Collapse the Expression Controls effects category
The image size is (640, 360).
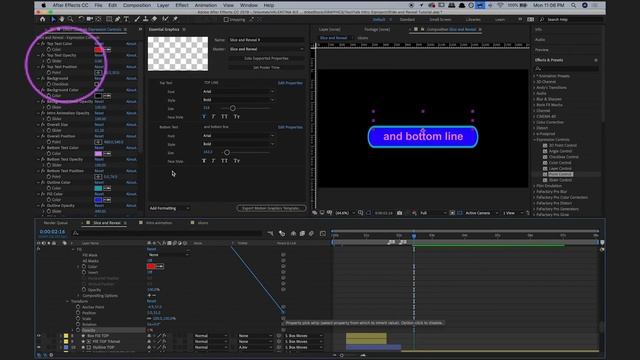(x=534, y=140)
